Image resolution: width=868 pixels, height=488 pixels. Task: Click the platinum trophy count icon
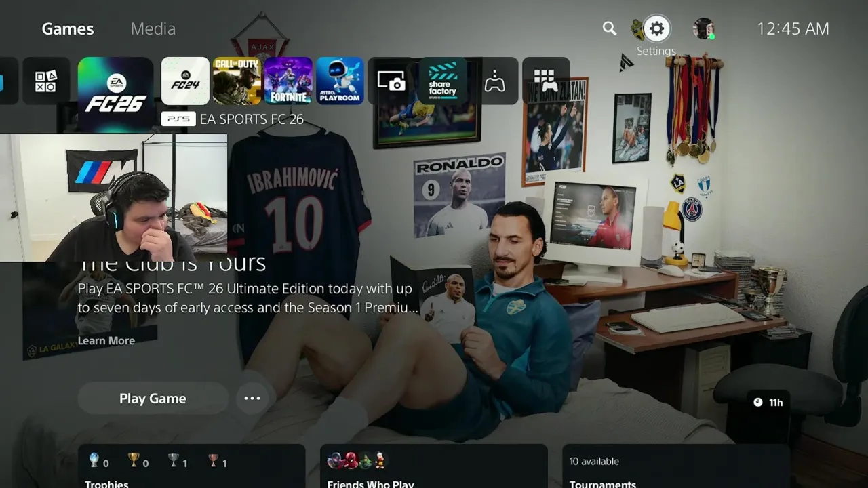point(94,460)
